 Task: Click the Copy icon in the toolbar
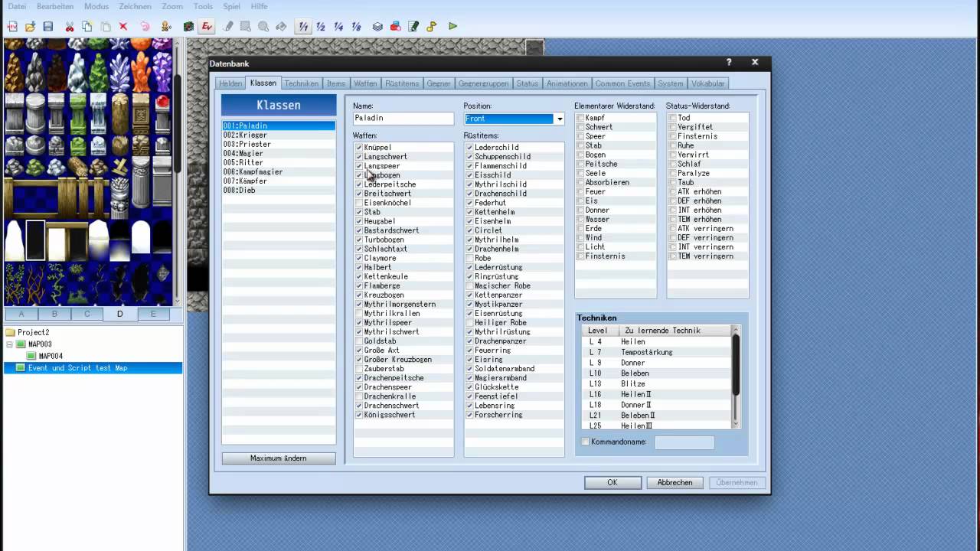pyautogui.click(x=87, y=26)
